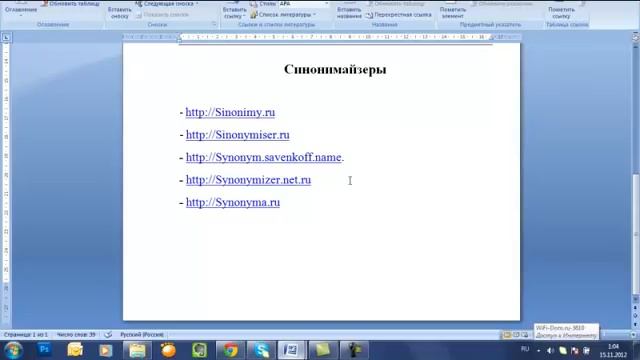Click the Вставить сноску button
The width and height of the screenshot is (640, 360).
(x=120, y=12)
